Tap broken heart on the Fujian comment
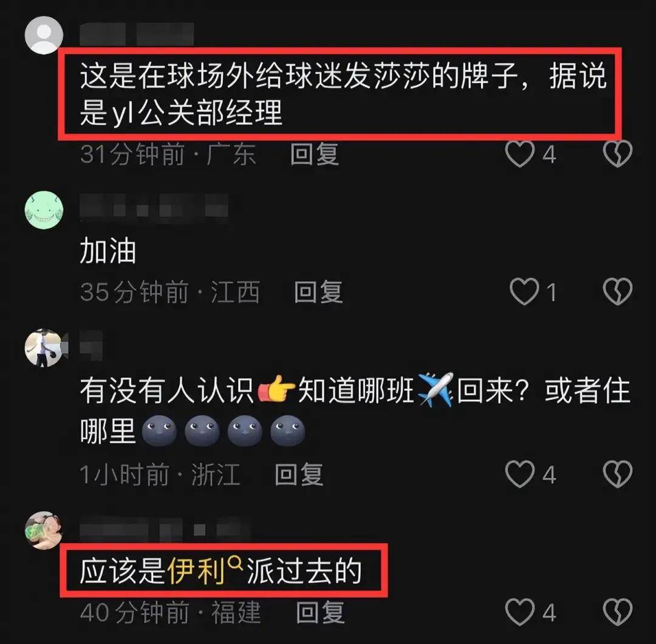This screenshot has height=644, width=656. pos(618,612)
